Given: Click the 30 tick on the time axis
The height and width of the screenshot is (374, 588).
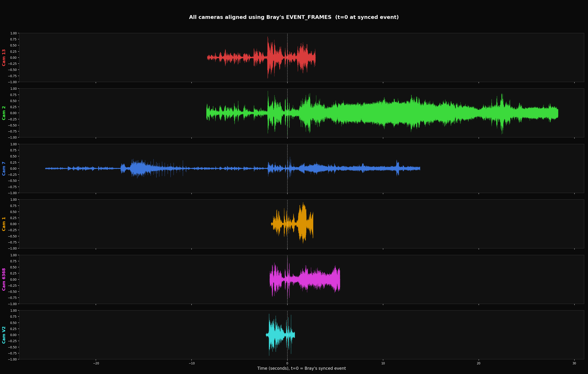Looking at the screenshot, I should (574, 363).
